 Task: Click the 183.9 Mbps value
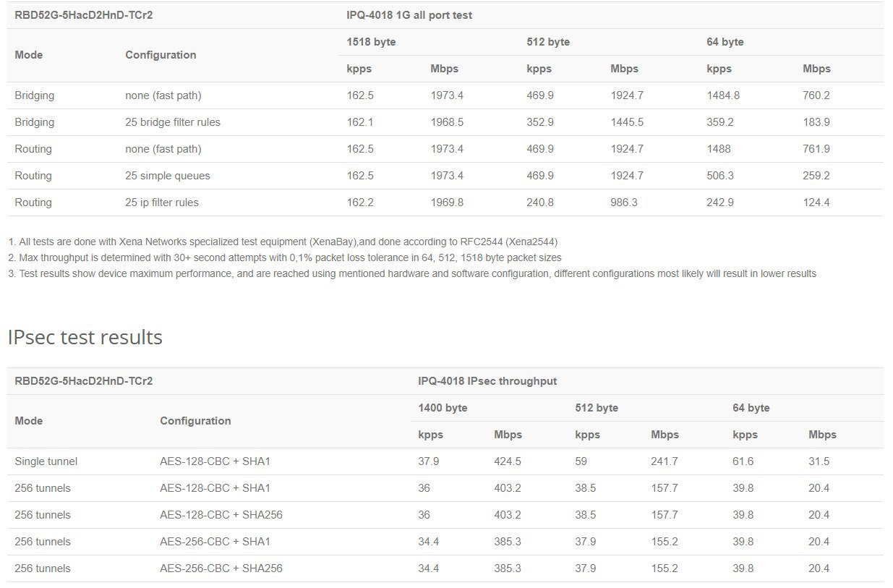(x=816, y=122)
